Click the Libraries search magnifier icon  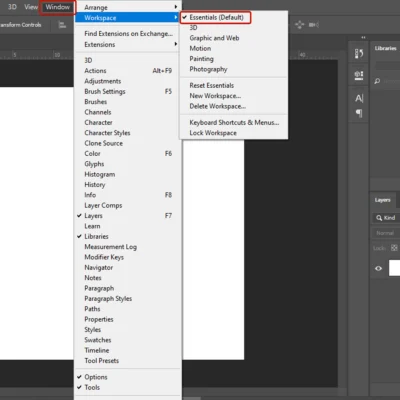[x=377, y=81]
